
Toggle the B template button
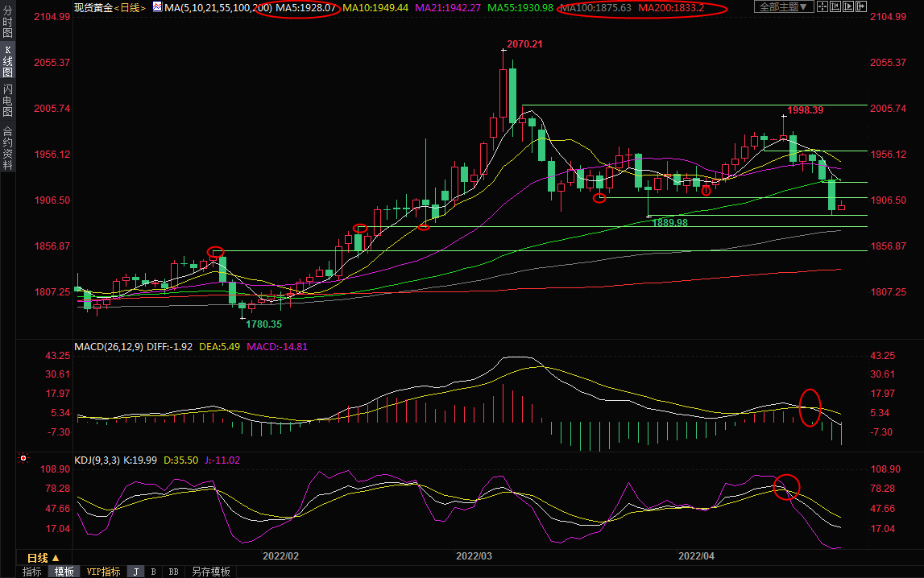click(153, 572)
